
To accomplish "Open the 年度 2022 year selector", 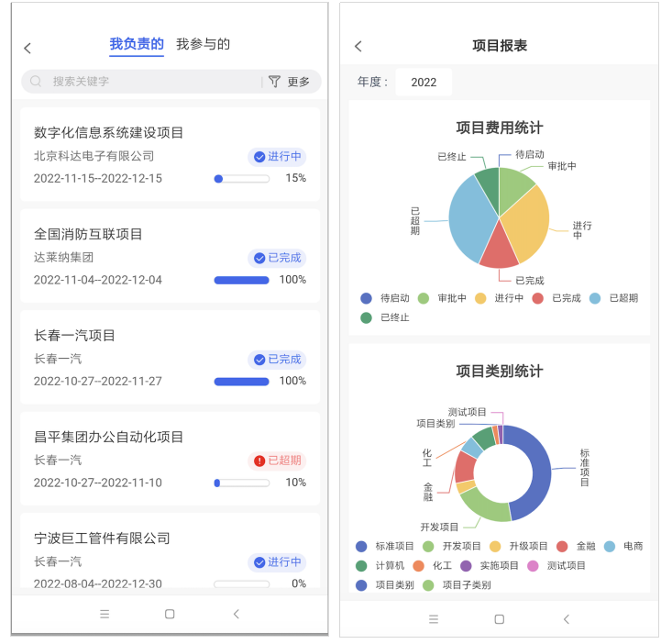I will click(424, 82).
